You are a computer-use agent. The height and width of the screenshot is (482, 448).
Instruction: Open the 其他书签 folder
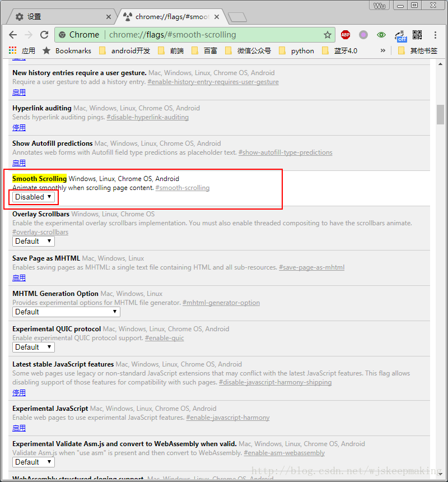click(418, 50)
